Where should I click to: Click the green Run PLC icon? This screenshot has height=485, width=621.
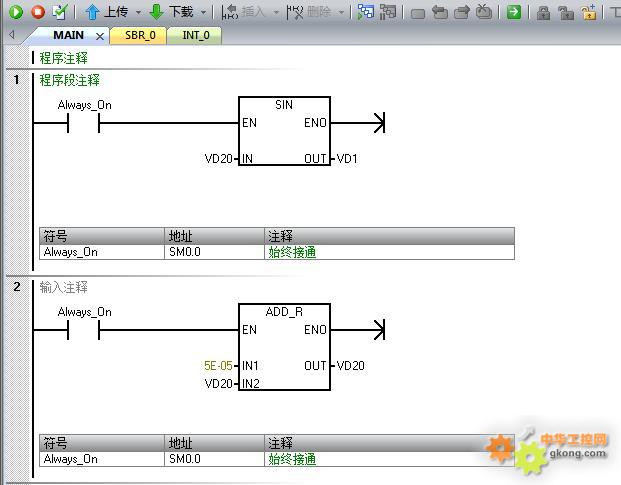point(16,12)
